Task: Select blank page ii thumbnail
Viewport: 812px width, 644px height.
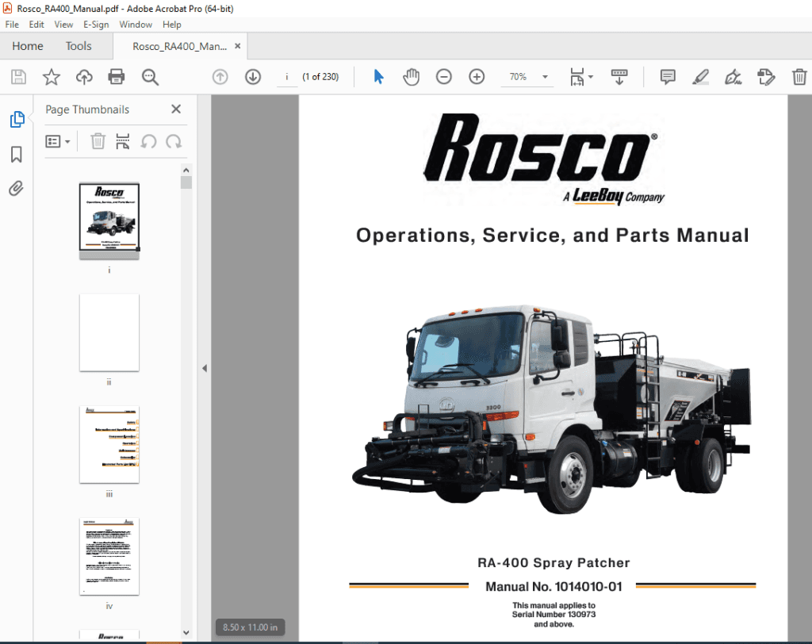Action: [109, 332]
